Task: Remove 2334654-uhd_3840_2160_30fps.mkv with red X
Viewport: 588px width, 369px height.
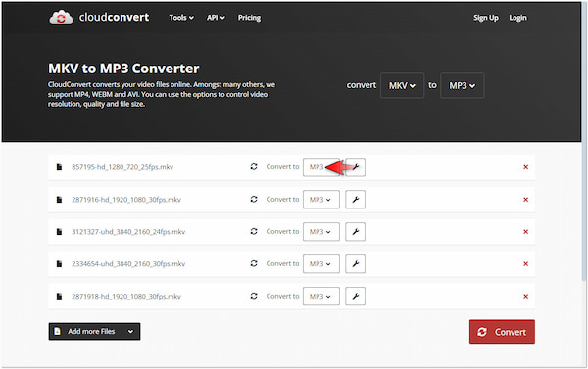Action: pos(525,263)
